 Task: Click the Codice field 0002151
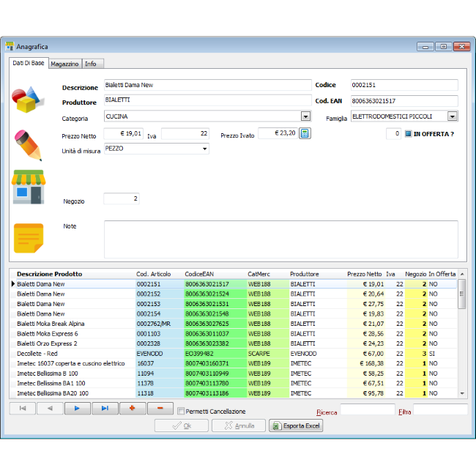pyautogui.click(x=404, y=85)
